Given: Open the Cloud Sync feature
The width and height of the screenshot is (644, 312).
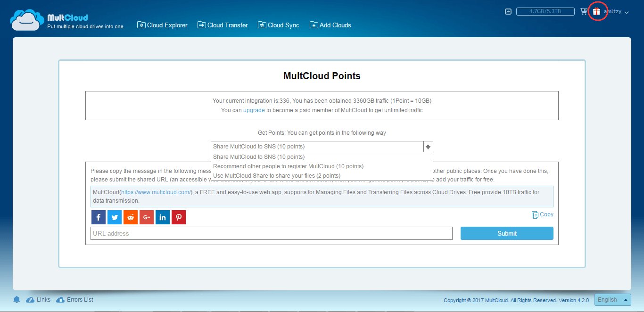Looking at the screenshot, I should click(x=278, y=25).
